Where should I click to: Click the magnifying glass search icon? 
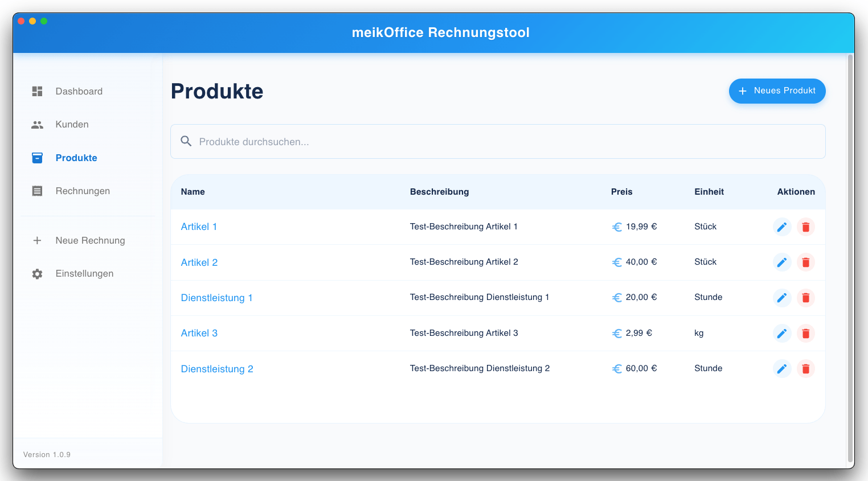(x=186, y=141)
